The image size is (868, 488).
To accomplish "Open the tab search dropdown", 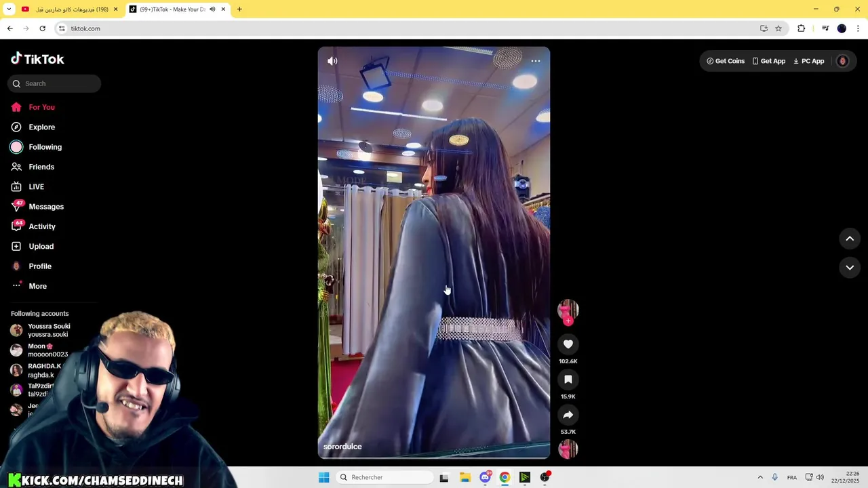I will (x=9, y=9).
